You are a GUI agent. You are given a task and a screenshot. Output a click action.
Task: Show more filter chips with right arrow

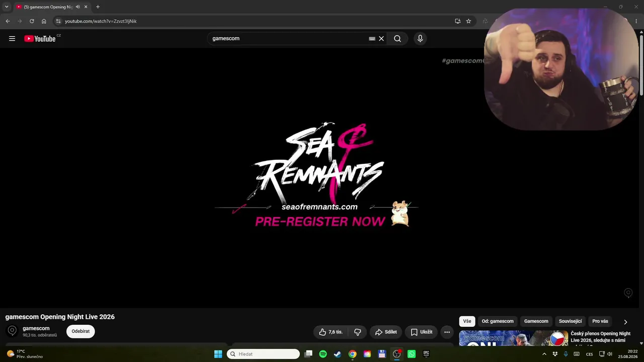[x=625, y=322]
